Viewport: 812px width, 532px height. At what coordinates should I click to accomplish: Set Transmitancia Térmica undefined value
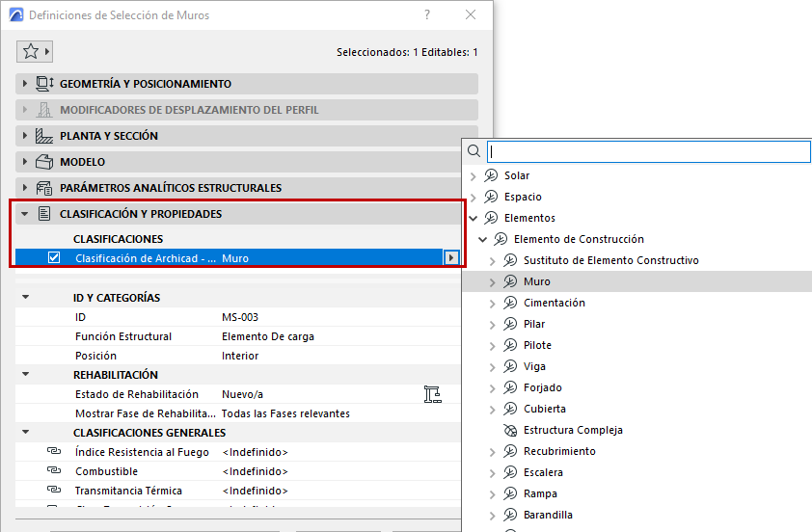(x=256, y=491)
